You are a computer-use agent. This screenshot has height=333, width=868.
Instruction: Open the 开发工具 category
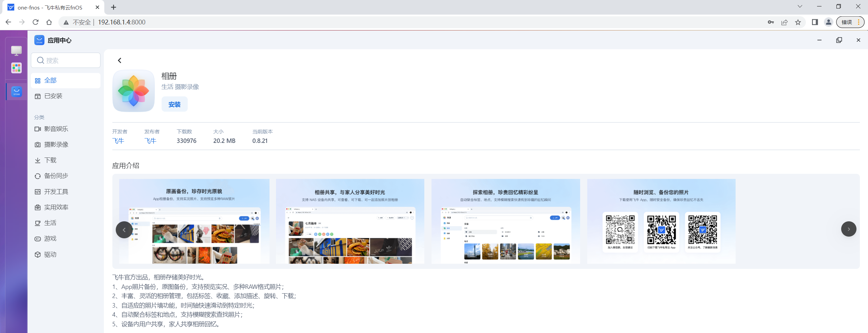tap(66, 192)
